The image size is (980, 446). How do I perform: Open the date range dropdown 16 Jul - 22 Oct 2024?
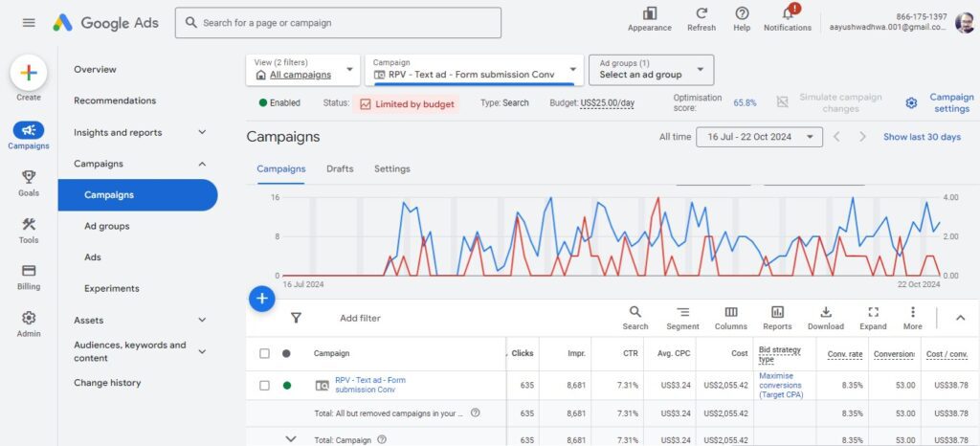click(x=759, y=137)
